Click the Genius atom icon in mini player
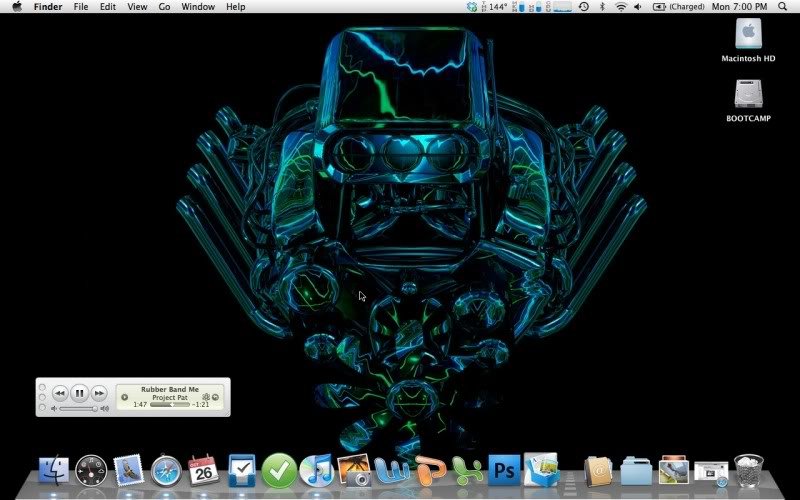 coord(206,396)
